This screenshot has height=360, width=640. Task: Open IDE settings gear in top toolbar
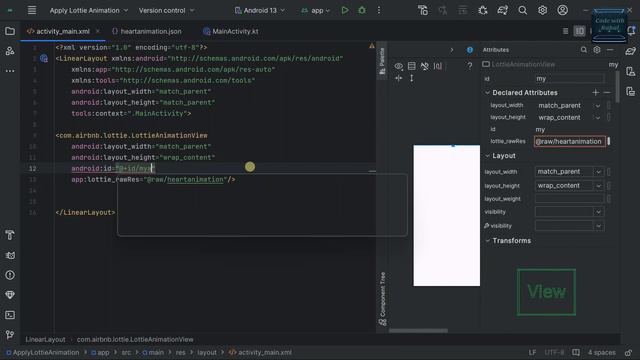coord(542,10)
